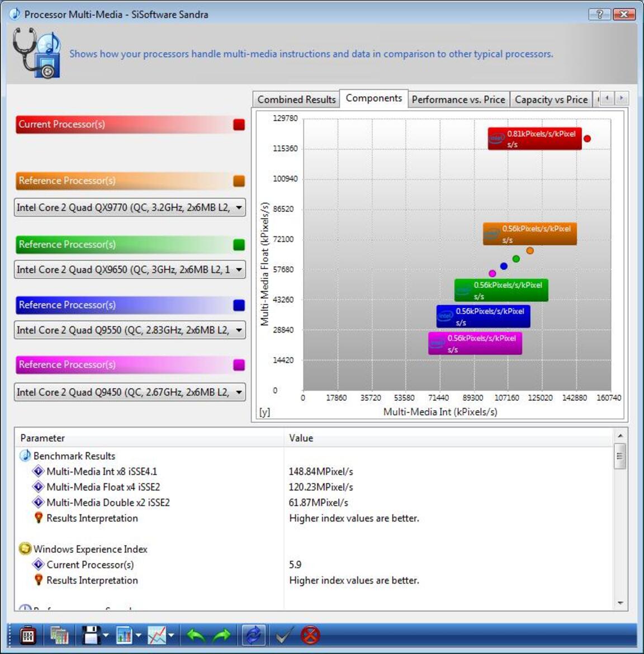The height and width of the screenshot is (654, 644).
Task: Select the 120.23MPixel/s value
Action: [321, 487]
